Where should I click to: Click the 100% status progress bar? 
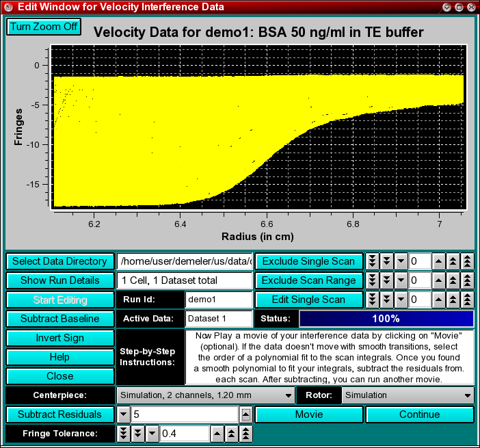tap(386, 319)
